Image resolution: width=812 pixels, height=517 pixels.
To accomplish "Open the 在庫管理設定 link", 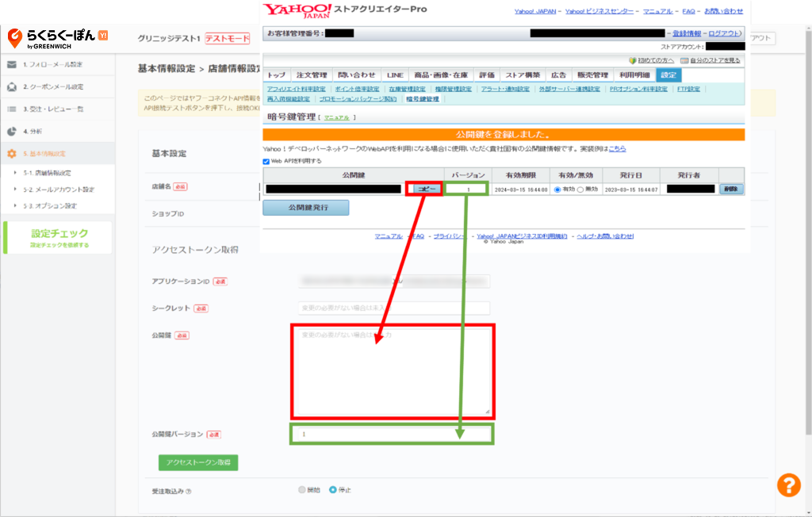I will click(x=407, y=89).
